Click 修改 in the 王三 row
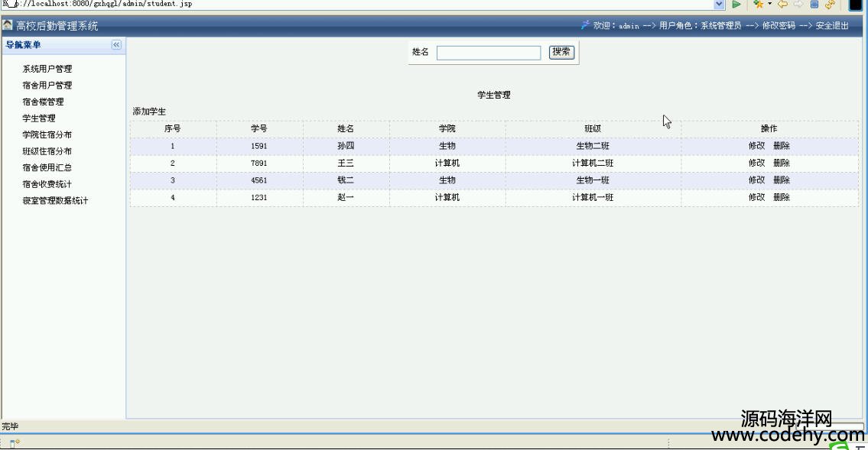 pyautogui.click(x=757, y=163)
